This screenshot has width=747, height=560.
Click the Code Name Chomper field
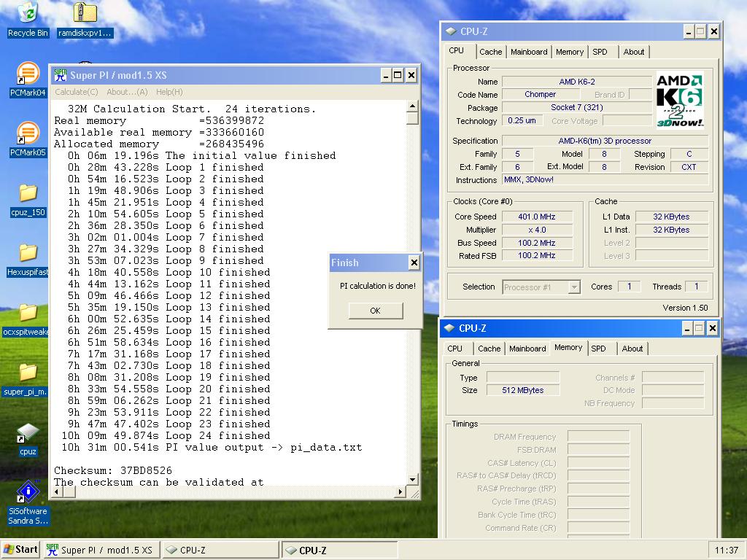(541, 94)
